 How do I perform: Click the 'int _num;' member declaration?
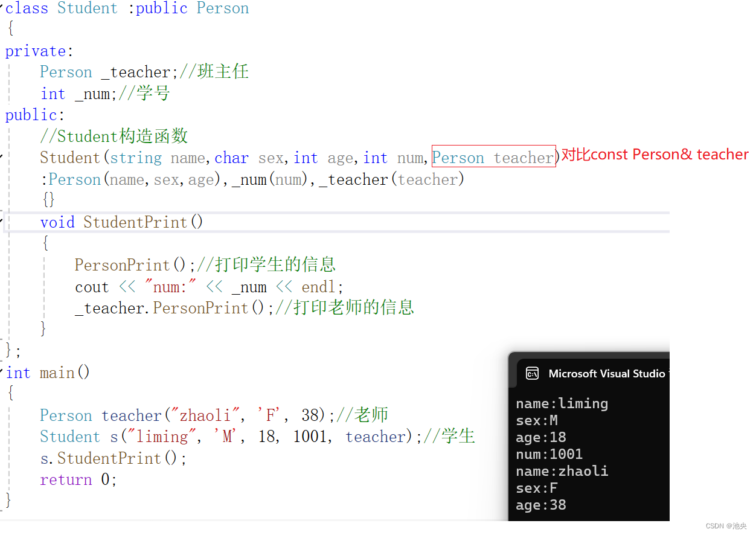pos(79,94)
